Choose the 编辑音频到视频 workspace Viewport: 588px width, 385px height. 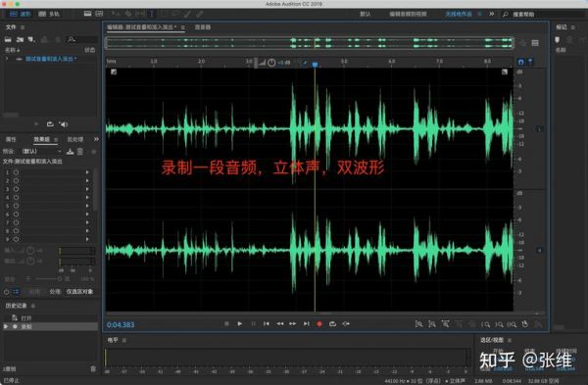coord(408,14)
